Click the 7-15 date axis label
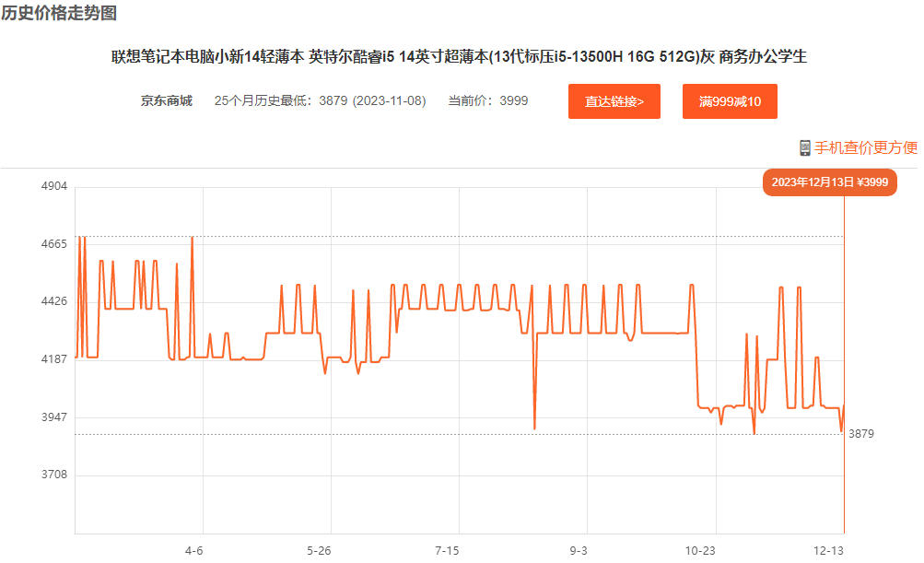 click(447, 551)
